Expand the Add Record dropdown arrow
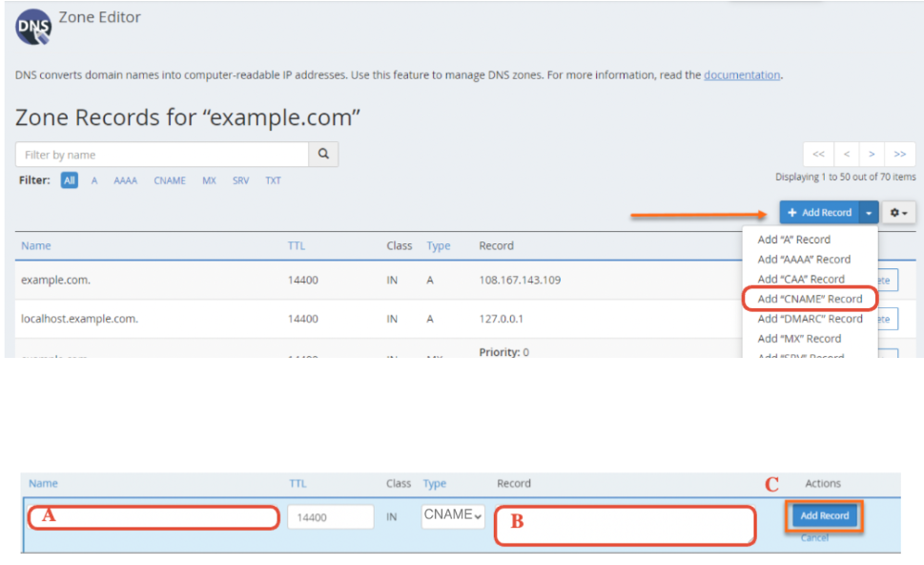Viewport: 924px width, 565px height. click(x=869, y=212)
